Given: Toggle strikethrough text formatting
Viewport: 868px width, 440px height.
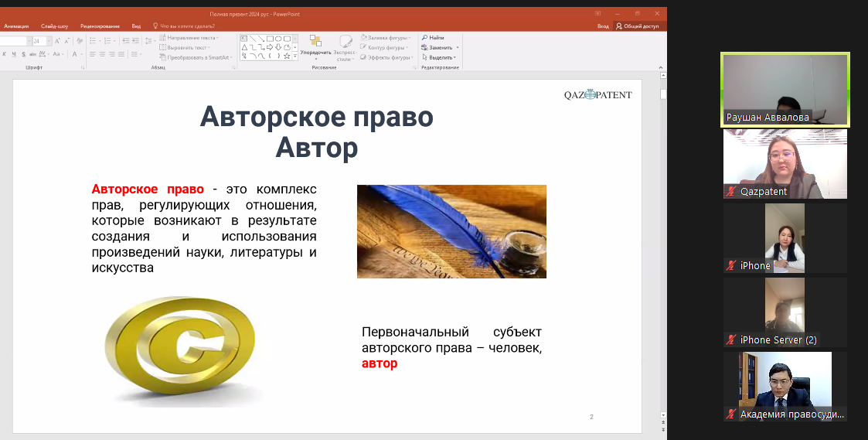Looking at the screenshot, I should coord(33,54).
